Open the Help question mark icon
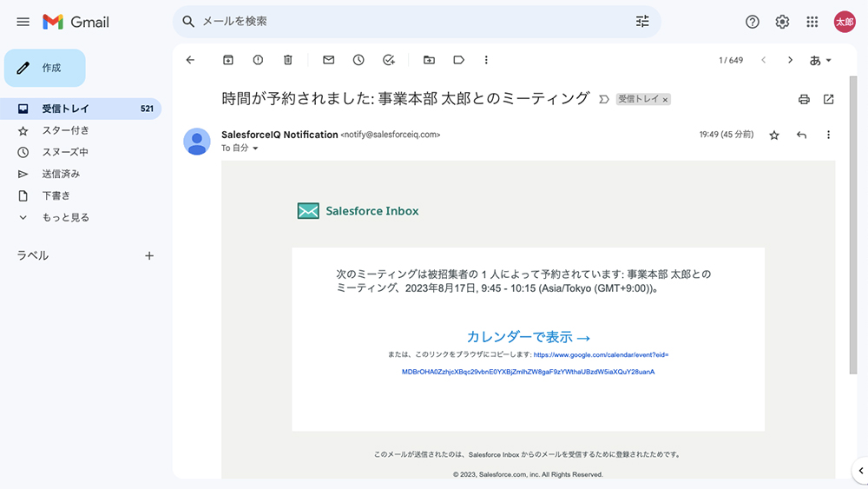Screen dimensions: 868x489 click(752, 22)
